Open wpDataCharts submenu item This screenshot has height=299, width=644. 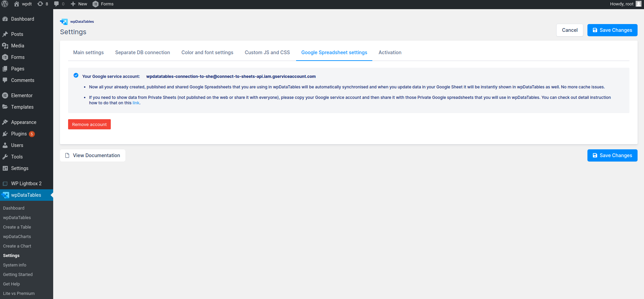point(17,237)
